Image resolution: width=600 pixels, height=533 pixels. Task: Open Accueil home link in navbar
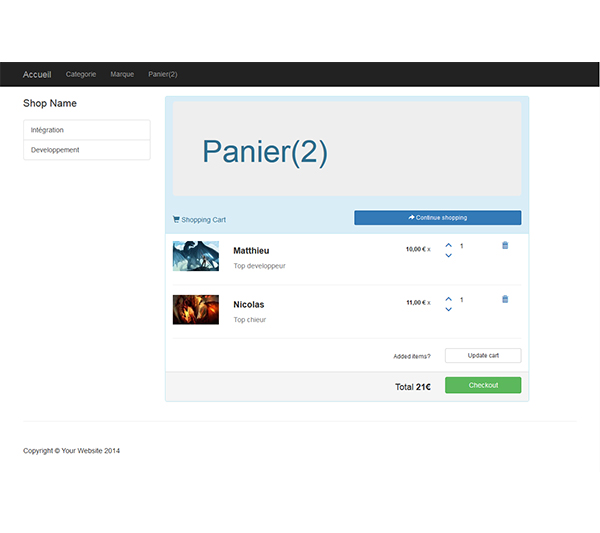coord(37,74)
